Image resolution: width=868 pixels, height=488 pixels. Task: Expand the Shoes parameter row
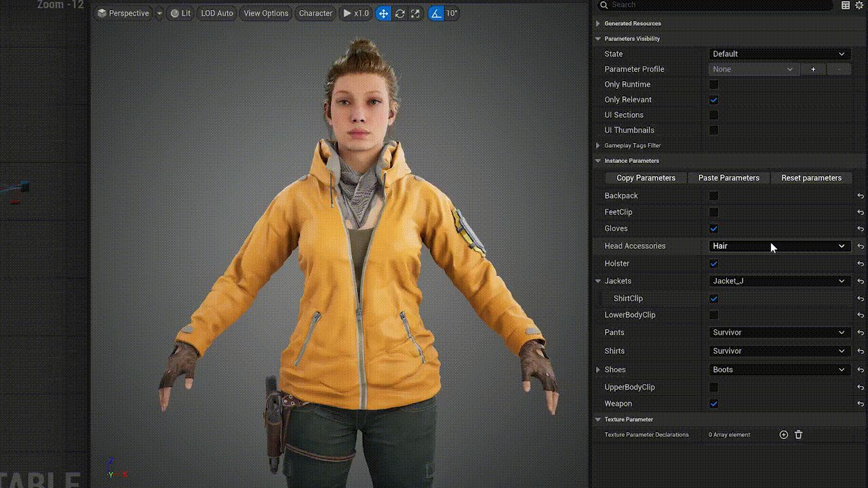[598, 369]
